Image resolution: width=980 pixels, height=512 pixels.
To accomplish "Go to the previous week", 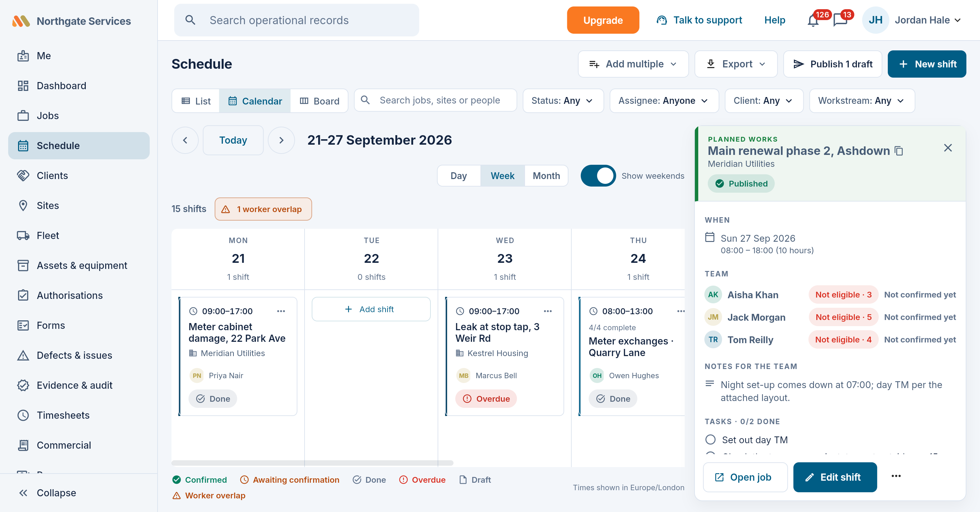I will (185, 140).
